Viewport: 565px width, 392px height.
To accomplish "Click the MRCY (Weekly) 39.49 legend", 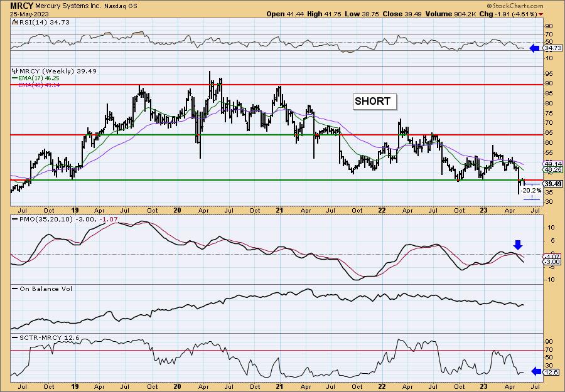I will pyautogui.click(x=54, y=72).
